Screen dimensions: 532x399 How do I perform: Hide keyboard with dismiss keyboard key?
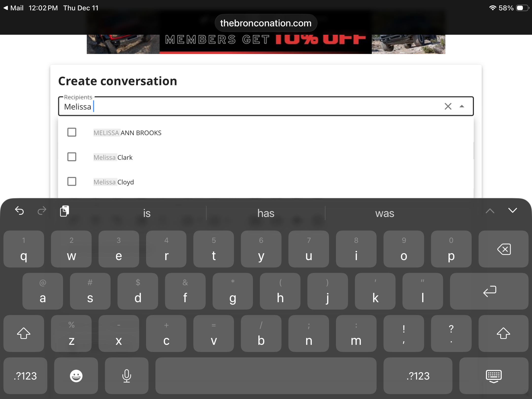point(494,376)
